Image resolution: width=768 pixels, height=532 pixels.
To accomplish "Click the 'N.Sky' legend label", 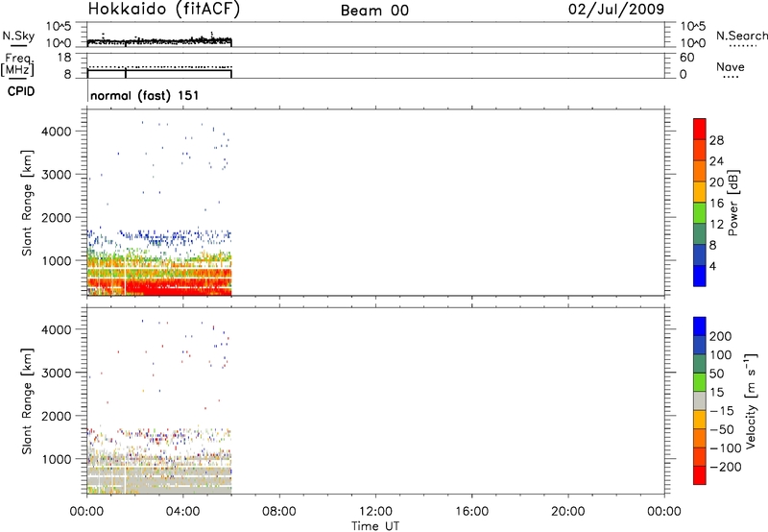I will [18, 36].
